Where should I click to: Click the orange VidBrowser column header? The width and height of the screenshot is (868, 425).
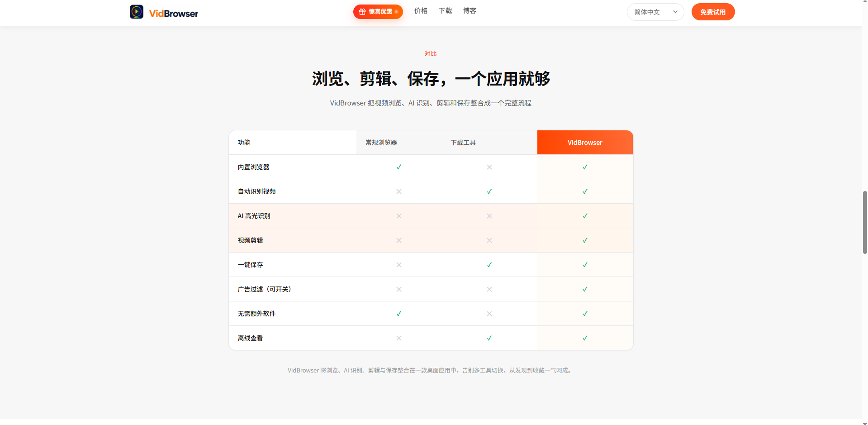585,143
